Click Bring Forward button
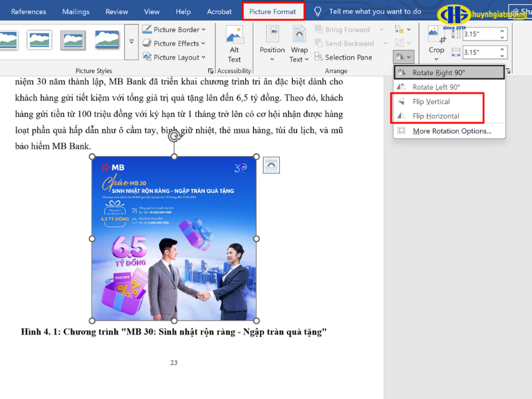Screen dimensions: 532x399 coord(342,29)
